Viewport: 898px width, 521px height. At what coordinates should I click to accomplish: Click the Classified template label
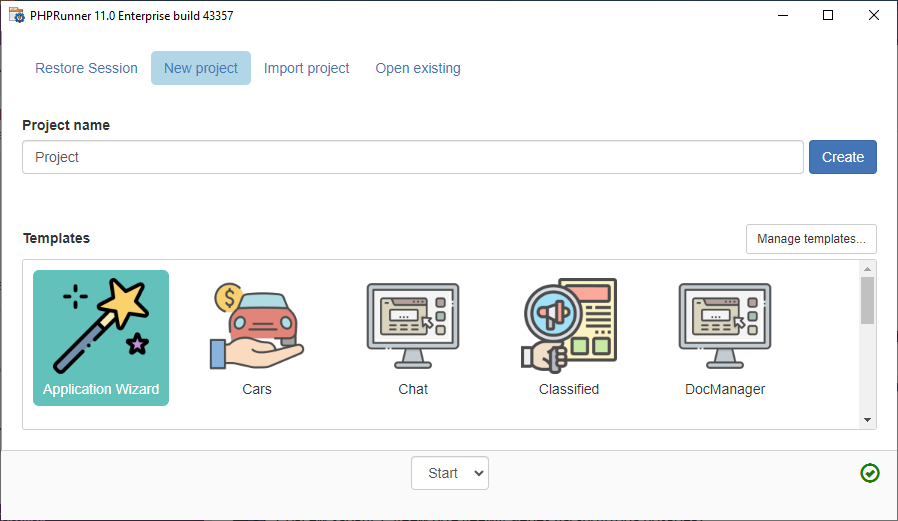pos(569,389)
